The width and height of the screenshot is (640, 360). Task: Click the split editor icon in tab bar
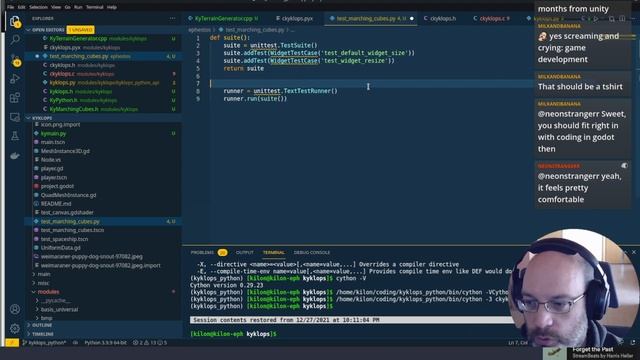click(x=622, y=19)
